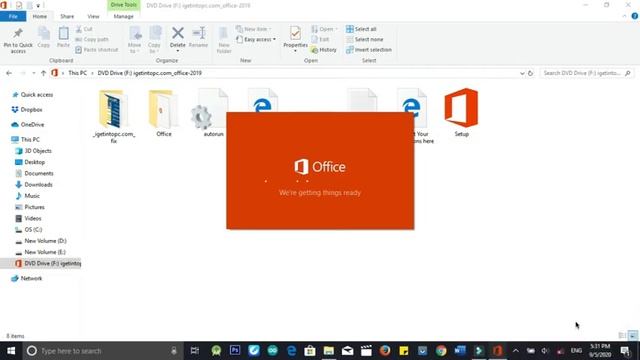Click the Up one level arrow
This screenshot has height=360, width=640.
(43, 73)
